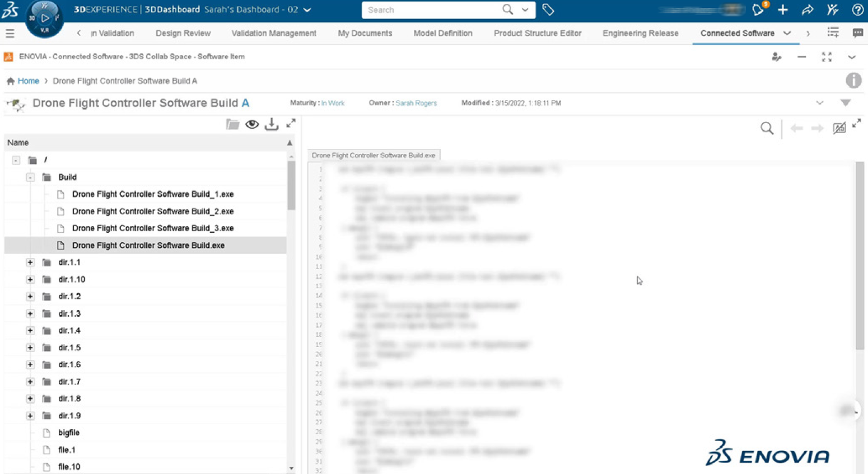Click the information icon near the breadcrumb
868x474 pixels.
point(853,81)
